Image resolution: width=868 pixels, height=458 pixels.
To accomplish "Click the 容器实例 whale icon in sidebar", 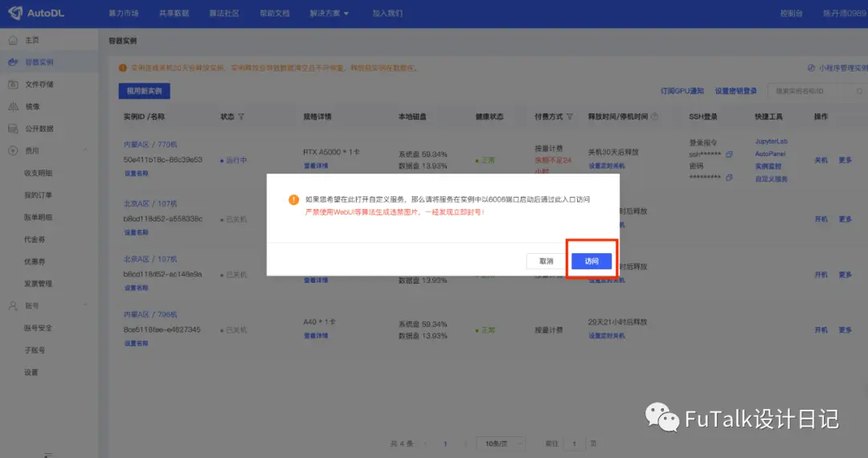I will (13, 62).
